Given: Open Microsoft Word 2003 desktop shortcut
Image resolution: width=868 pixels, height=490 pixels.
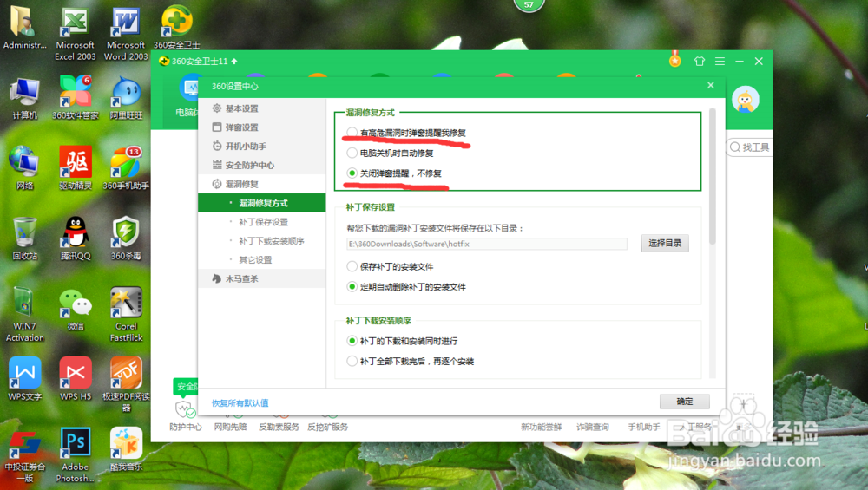Looking at the screenshot, I should coord(126,33).
